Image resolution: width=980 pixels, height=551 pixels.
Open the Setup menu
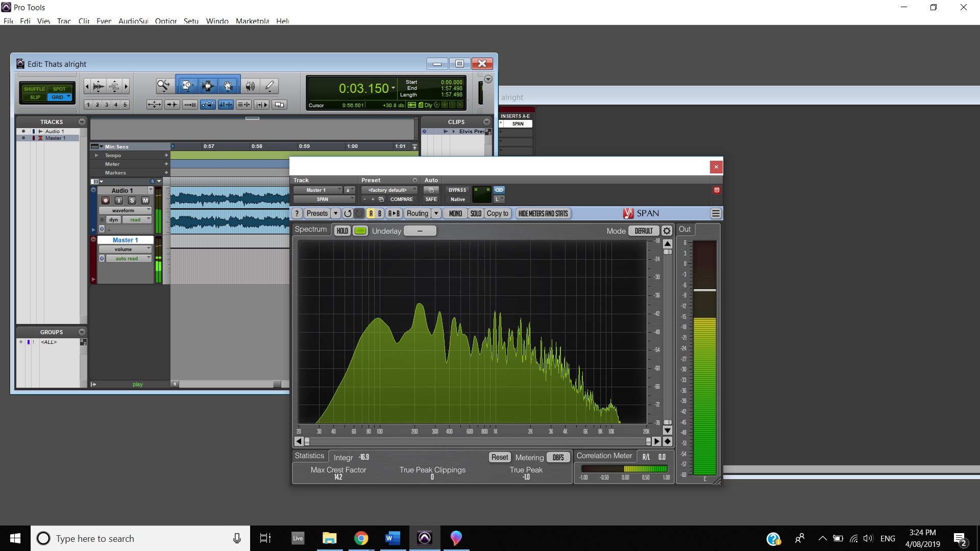pos(191,21)
